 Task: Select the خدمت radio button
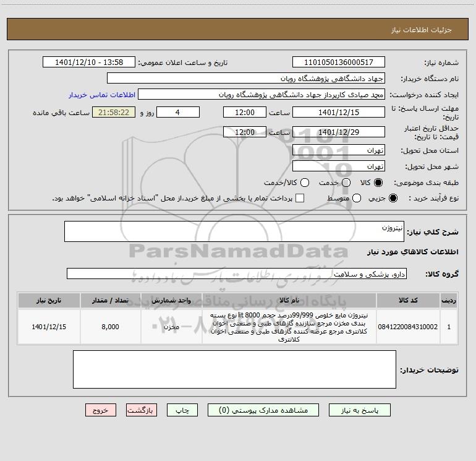tap(346, 183)
